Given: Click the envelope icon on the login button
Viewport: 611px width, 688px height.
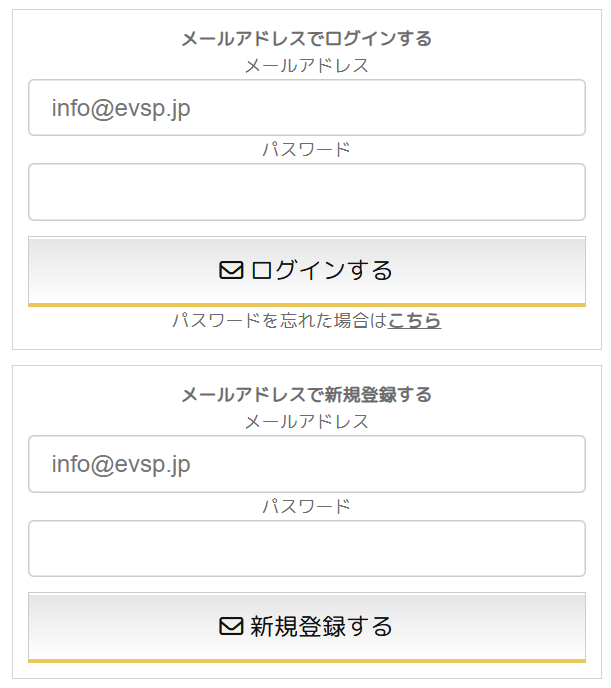Looking at the screenshot, I should pyautogui.click(x=231, y=270).
